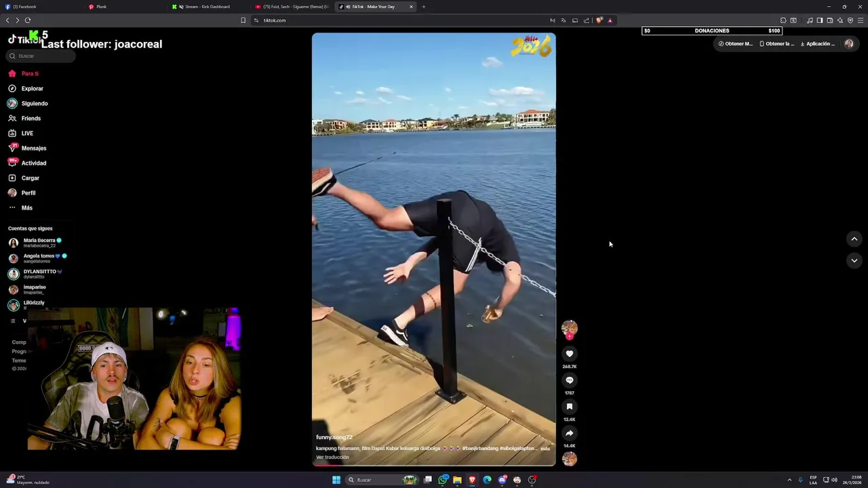Open the Brave Wallet icon
This screenshot has width=868, height=488.
[830, 20]
